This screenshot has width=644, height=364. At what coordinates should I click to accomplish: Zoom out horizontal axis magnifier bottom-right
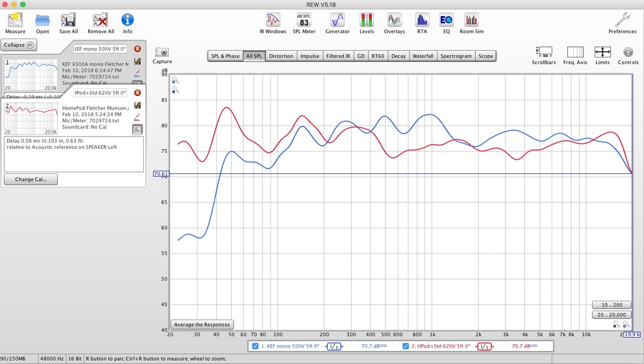point(617,325)
